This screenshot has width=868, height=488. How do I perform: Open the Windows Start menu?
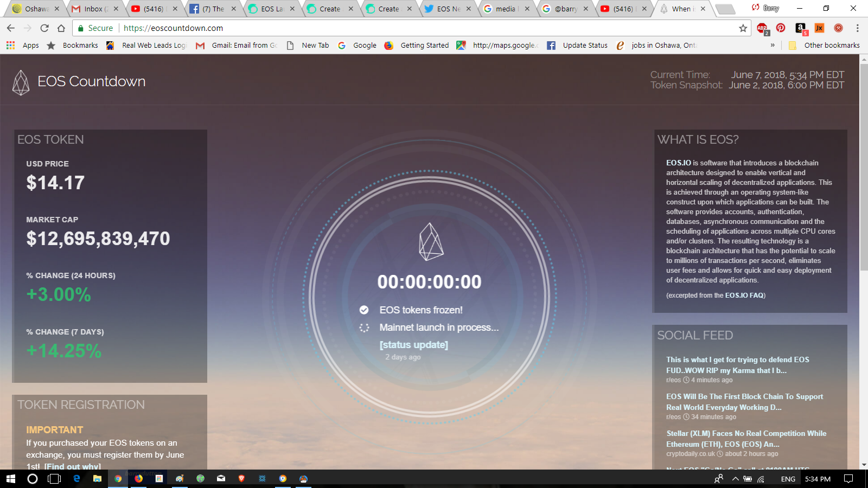[x=11, y=479]
